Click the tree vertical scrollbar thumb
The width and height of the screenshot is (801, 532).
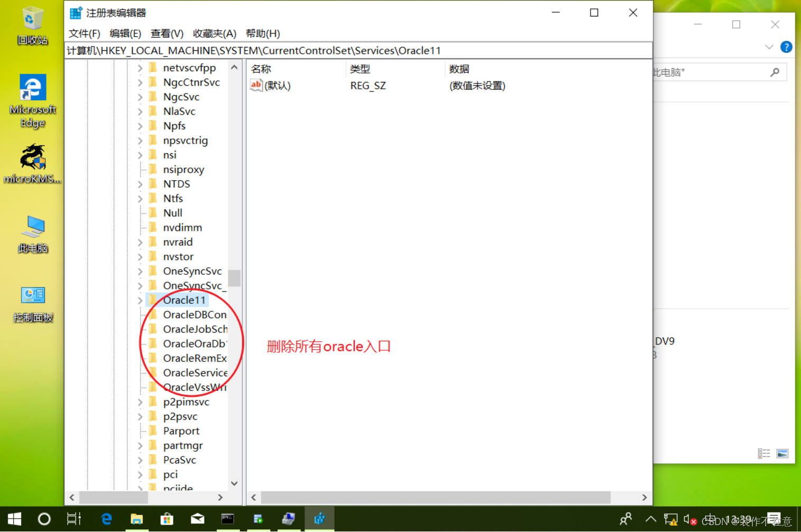[234, 278]
